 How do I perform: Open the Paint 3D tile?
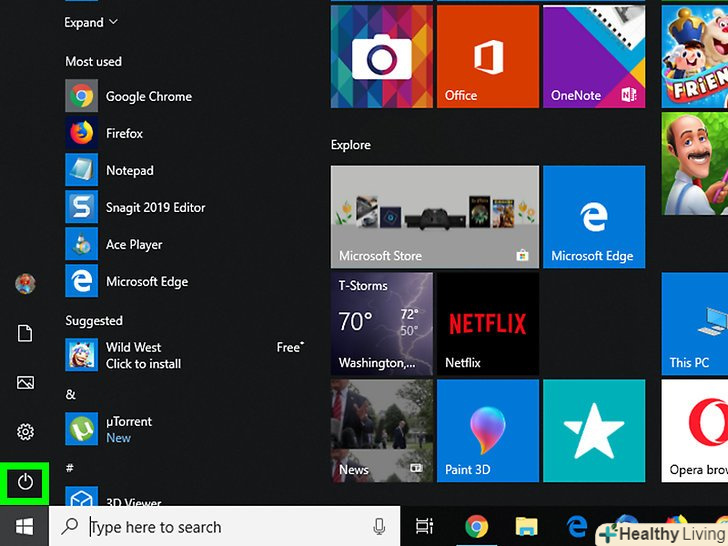487,430
